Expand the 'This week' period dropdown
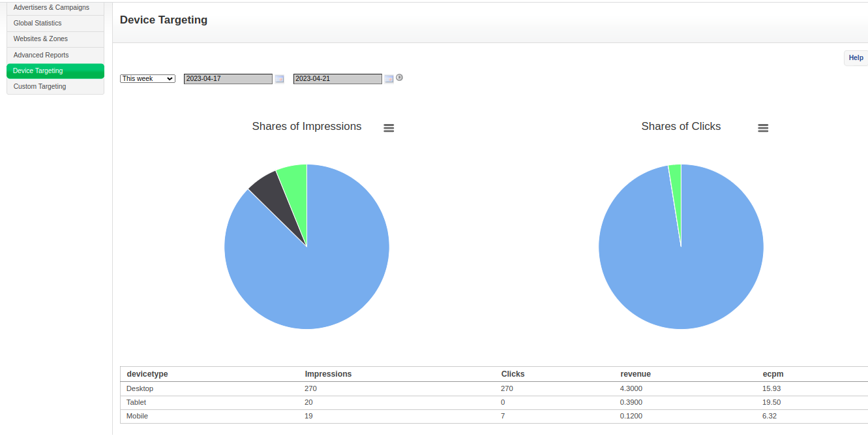The image size is (868, 440). point(147,78)
